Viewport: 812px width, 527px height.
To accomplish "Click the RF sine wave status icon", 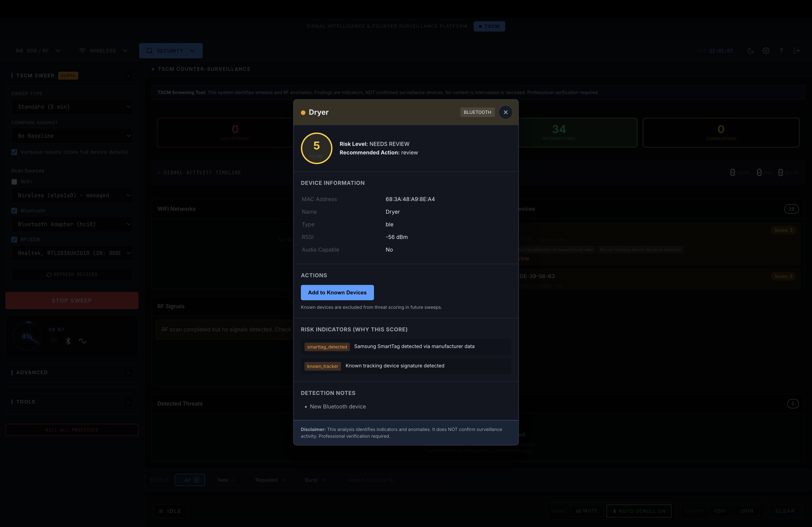I will [82, 341].
